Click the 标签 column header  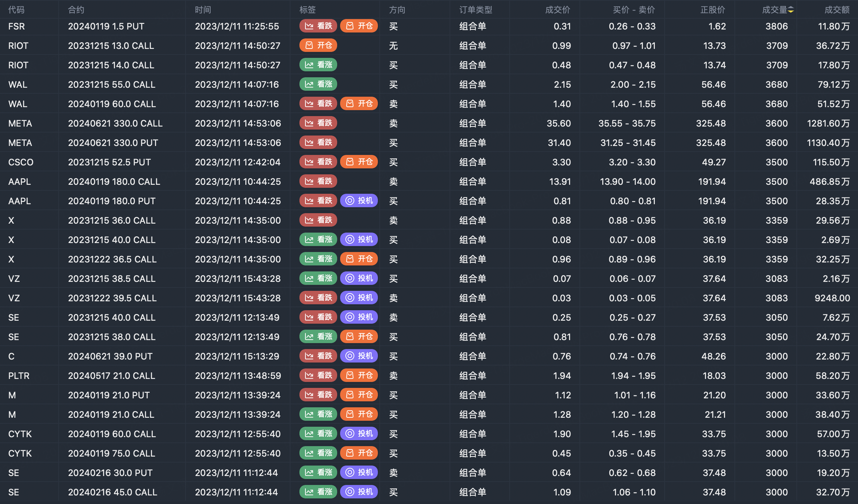point(307,10)
